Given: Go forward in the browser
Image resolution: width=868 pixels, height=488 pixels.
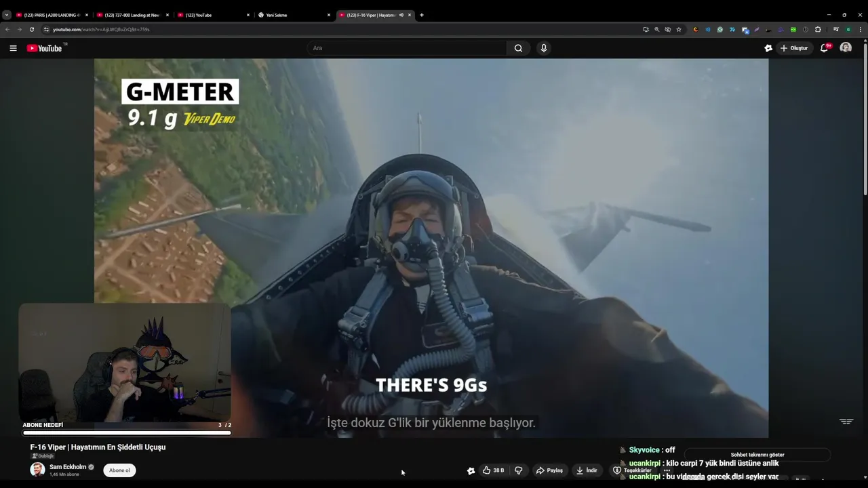Looking at the screenshot, I should coord(19,30).
